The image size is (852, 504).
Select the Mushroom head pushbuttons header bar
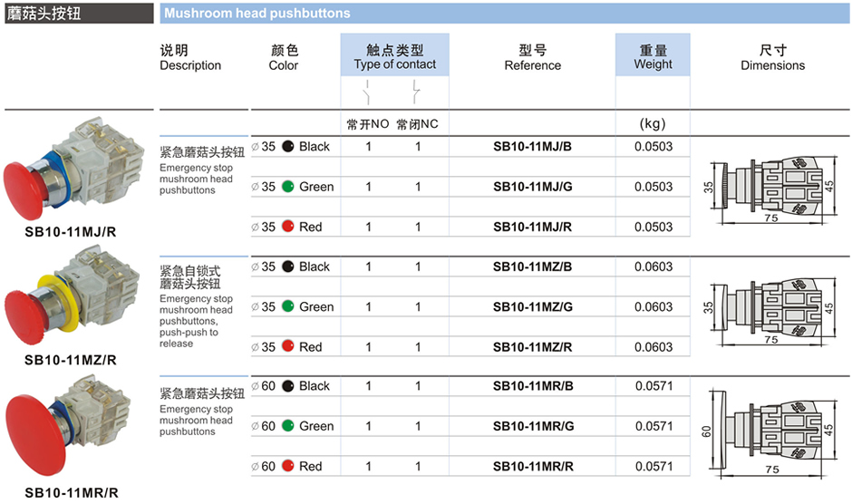[504, 13]
